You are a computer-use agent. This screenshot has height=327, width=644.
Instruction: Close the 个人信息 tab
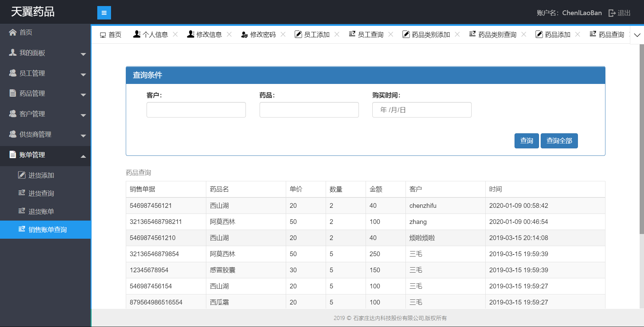[175, 34]
